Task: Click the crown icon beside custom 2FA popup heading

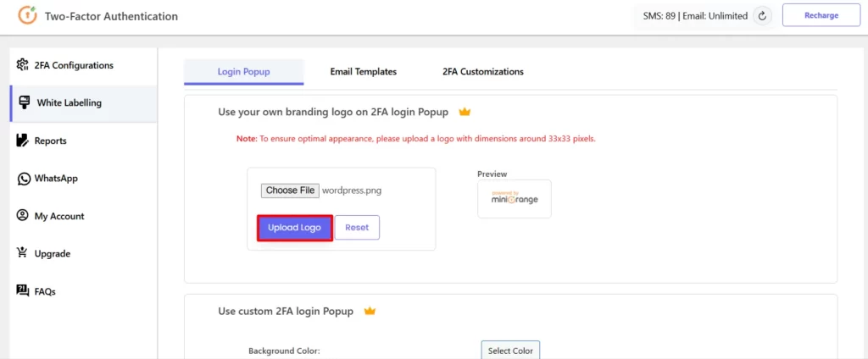Action: click(x=370, y=311)
